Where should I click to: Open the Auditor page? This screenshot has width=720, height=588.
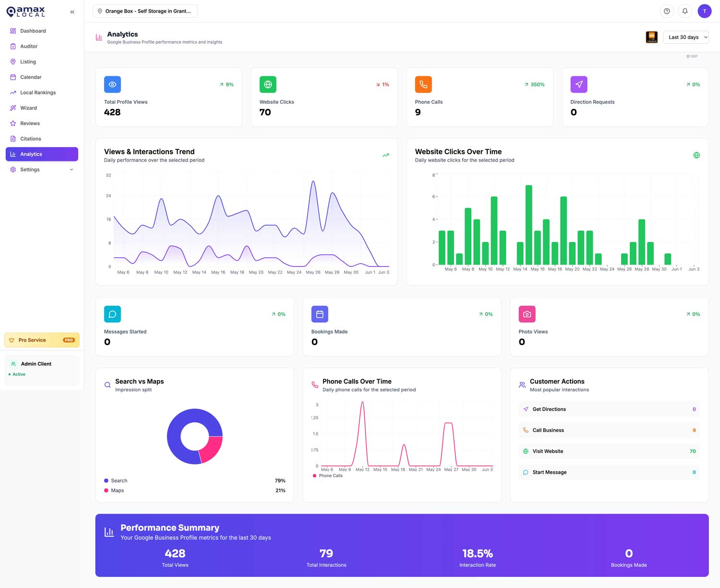pos(42,46)
